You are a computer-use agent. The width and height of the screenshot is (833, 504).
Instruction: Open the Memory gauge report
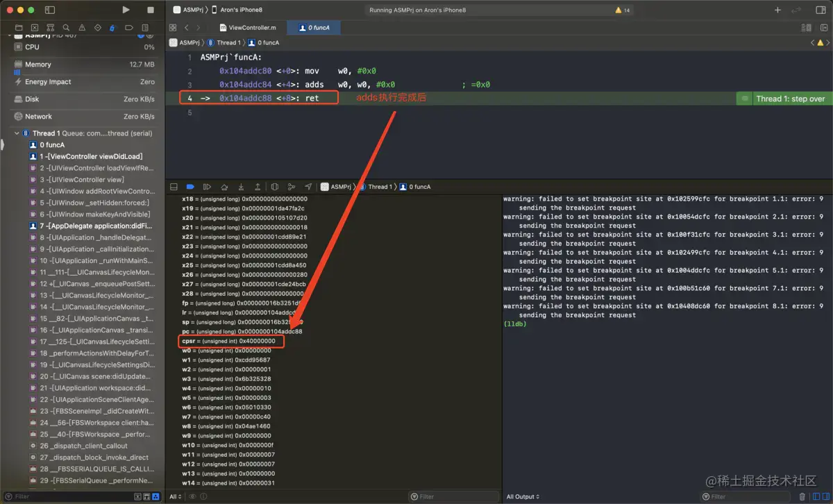38,65
